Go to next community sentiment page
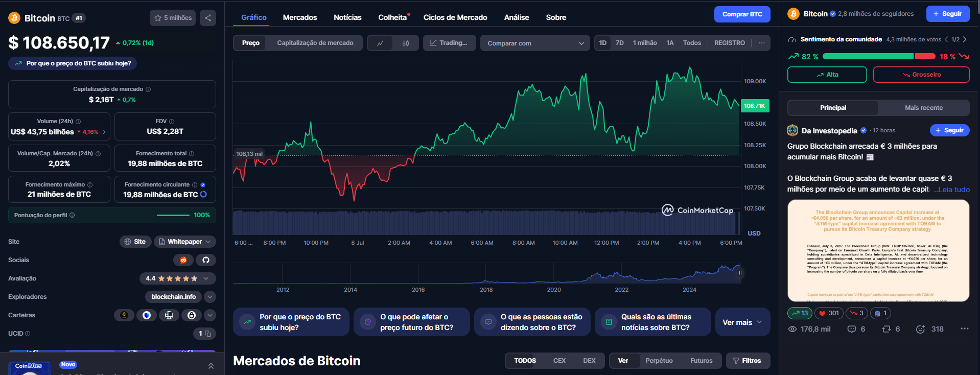980x375 pixels. click(965, 39)
